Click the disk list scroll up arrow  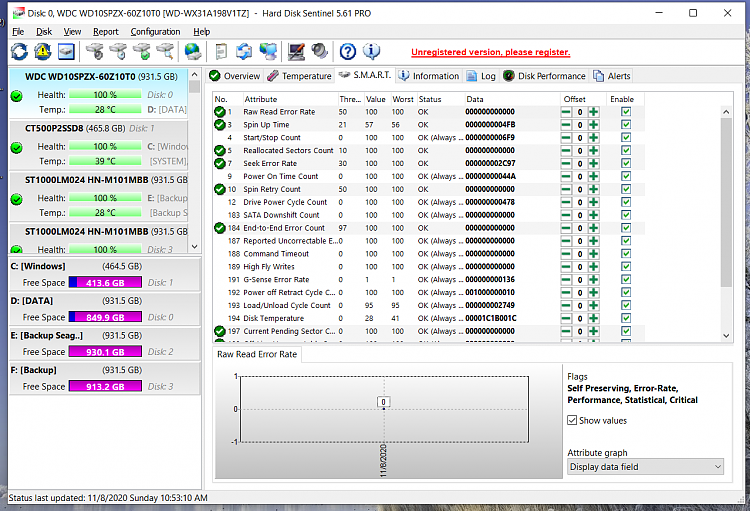click(194, 75)
